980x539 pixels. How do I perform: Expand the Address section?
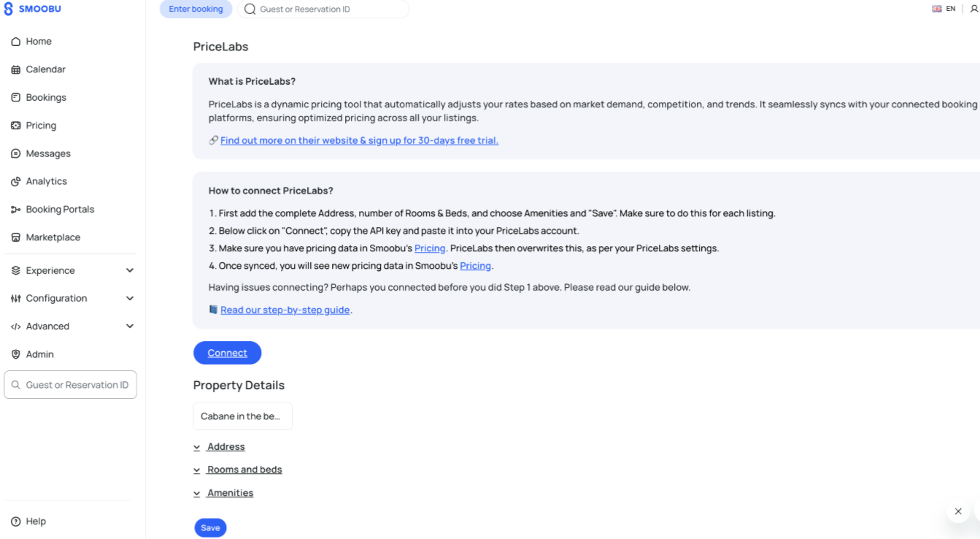(225, 447)
